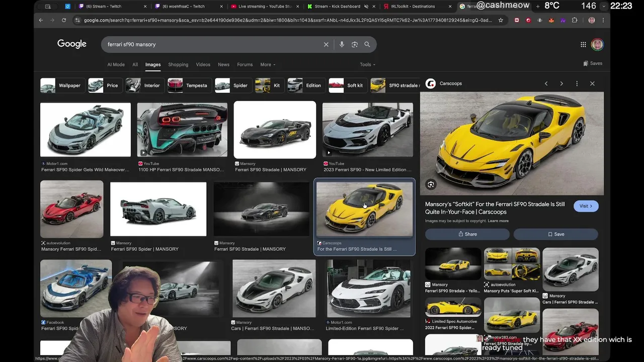This screenshot has height=362, width=644.
Task: Close the Carscoops image preview panel
Action: point(592,83)
